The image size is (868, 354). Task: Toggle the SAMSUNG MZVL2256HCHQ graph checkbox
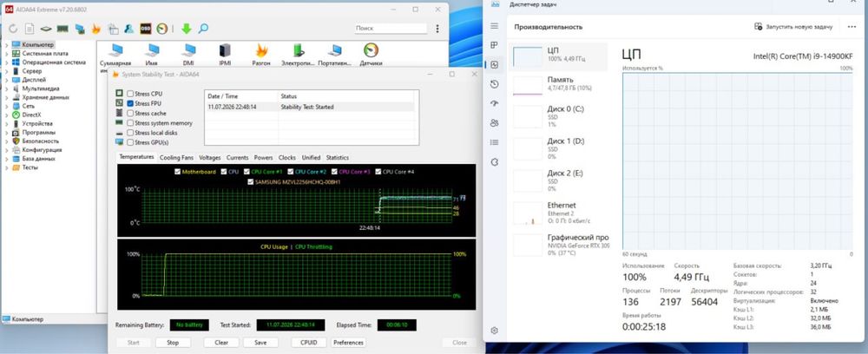(x=251, y=182)
